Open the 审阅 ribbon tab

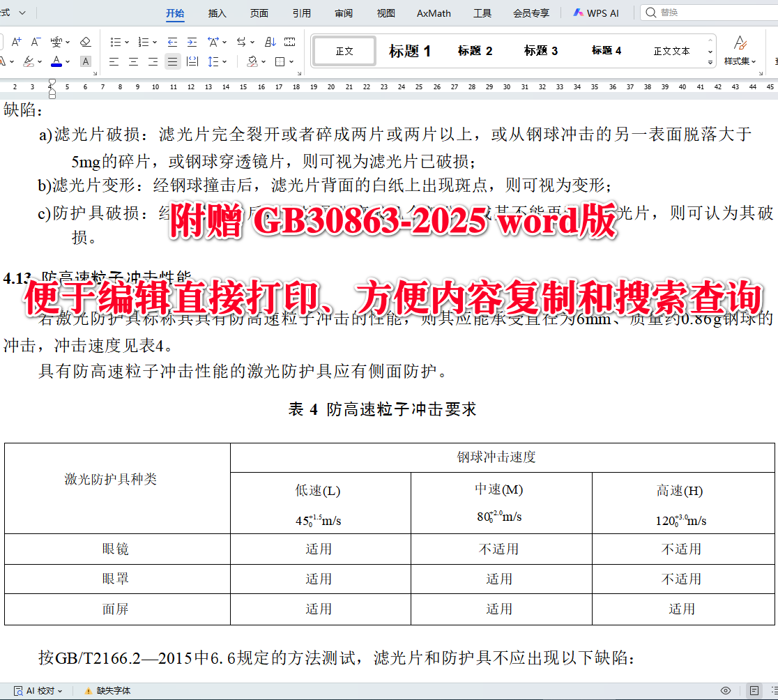[x=343, y=13]
